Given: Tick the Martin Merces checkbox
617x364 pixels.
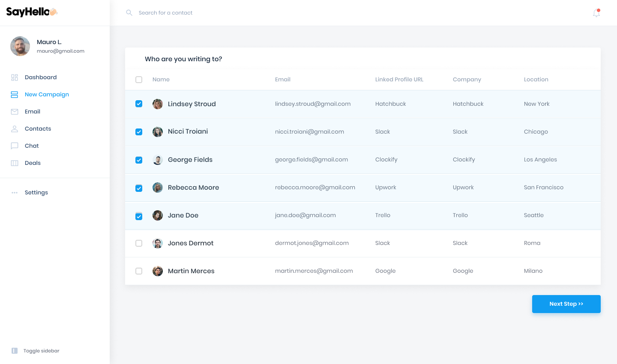Looking at the screenshot, I should (x=139, y=271).
